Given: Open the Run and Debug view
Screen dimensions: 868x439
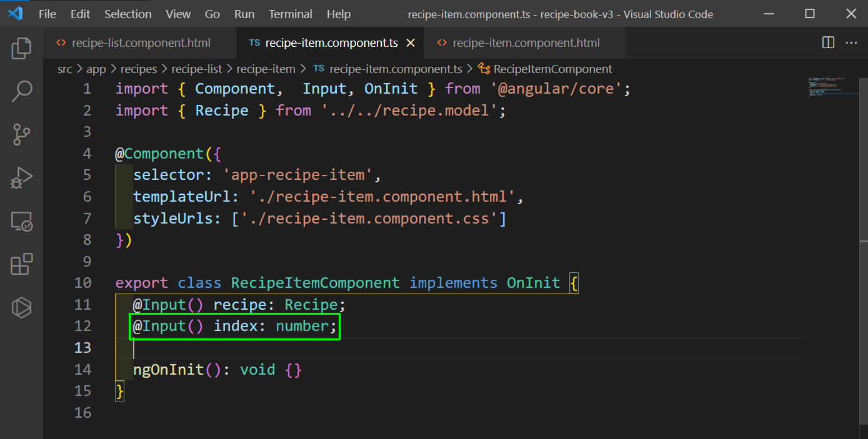Looking at the screenshot, I should 21,178.
